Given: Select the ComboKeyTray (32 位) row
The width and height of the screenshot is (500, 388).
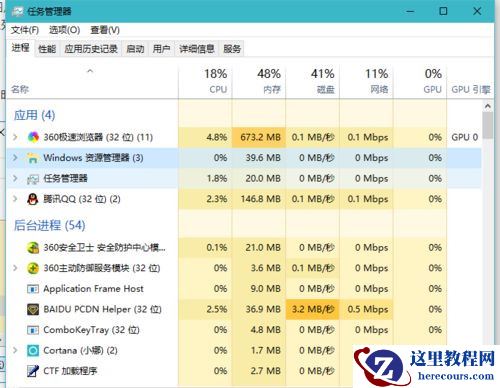Looking at the screenshot, I should (243, 330).
